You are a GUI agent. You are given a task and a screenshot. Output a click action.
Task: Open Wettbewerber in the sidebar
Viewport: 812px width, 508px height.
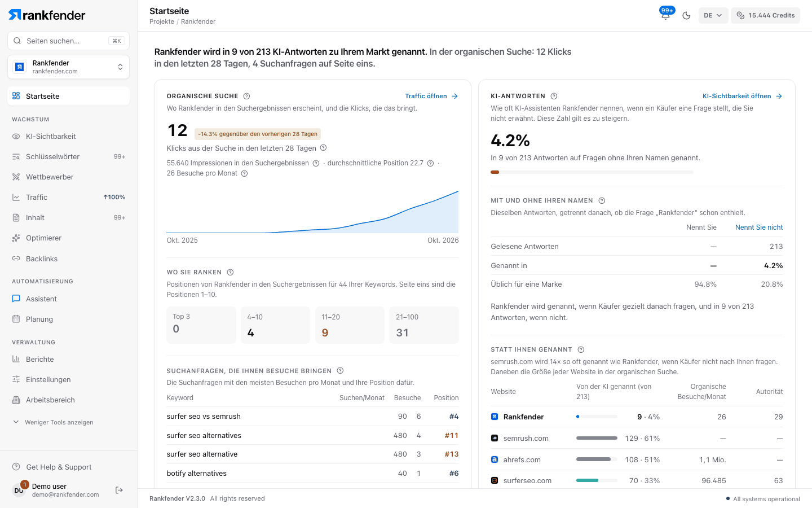point(68,177)
